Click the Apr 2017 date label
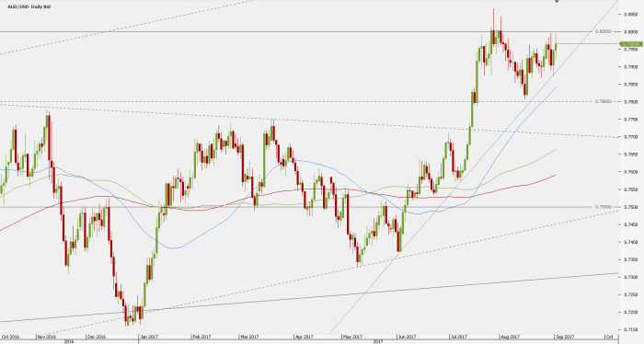This screenshot has height=344, width=644. tap(305, 337)
